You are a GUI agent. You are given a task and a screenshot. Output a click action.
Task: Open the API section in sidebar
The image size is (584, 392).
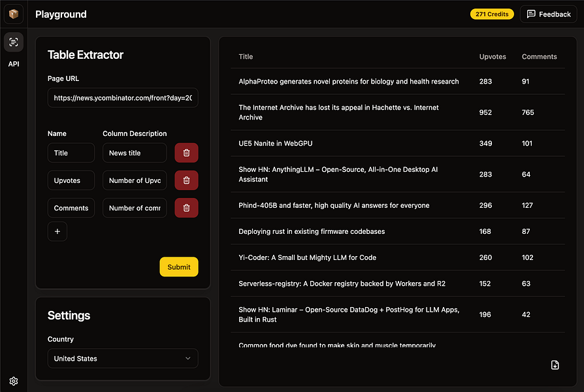[14, 64]
